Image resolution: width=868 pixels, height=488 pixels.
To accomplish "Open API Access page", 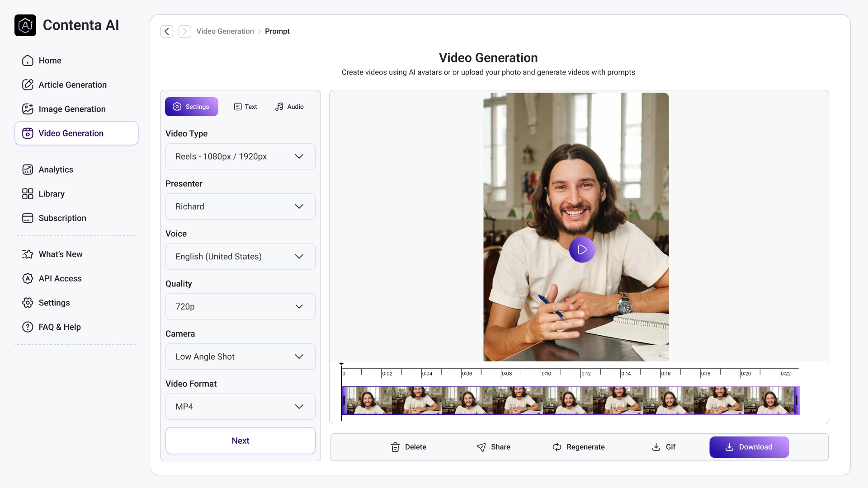I will pyautogui.click(x=60, y=278).
